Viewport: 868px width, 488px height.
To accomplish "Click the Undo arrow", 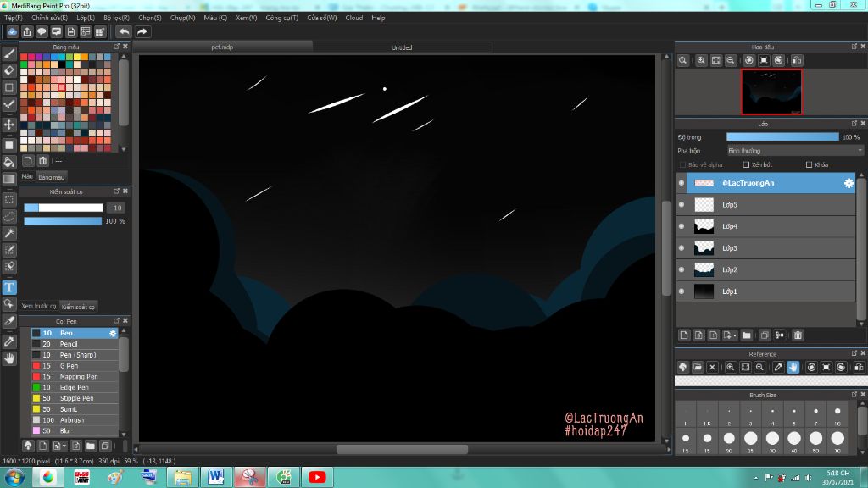I will click(124, 31).
